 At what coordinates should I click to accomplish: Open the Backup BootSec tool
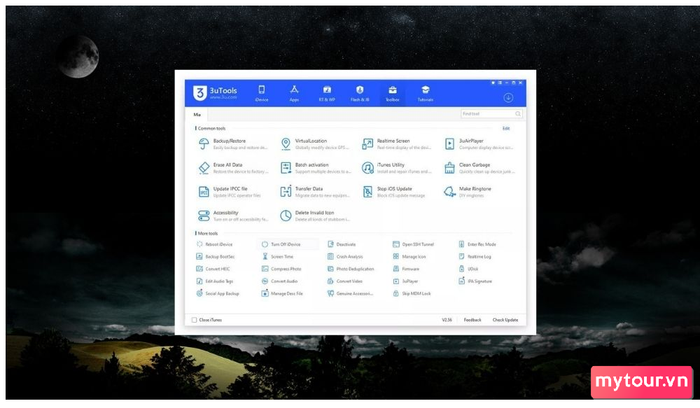pos(215,257)
